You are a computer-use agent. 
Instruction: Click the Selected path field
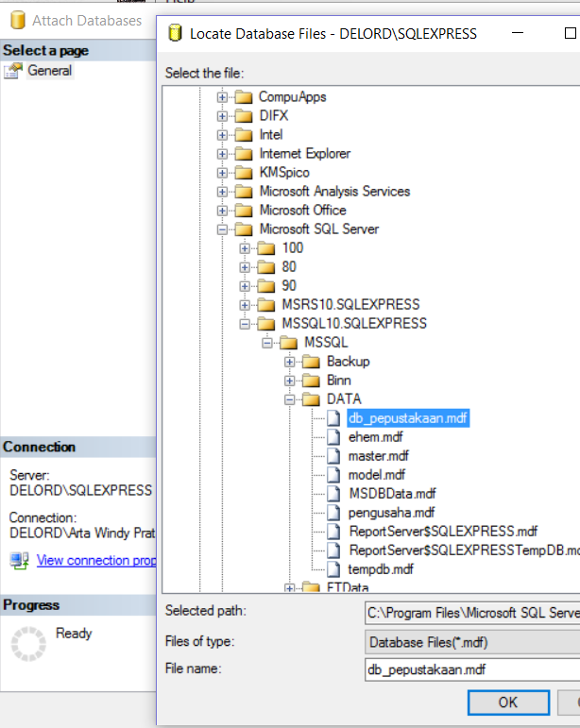click(x=472, y=613)
